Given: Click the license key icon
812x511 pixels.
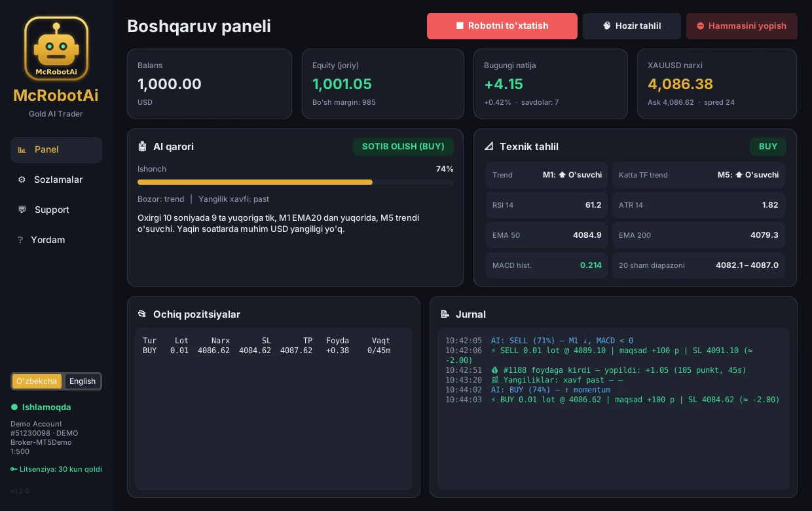Looking at the screenshot, I should pos(14,469).
